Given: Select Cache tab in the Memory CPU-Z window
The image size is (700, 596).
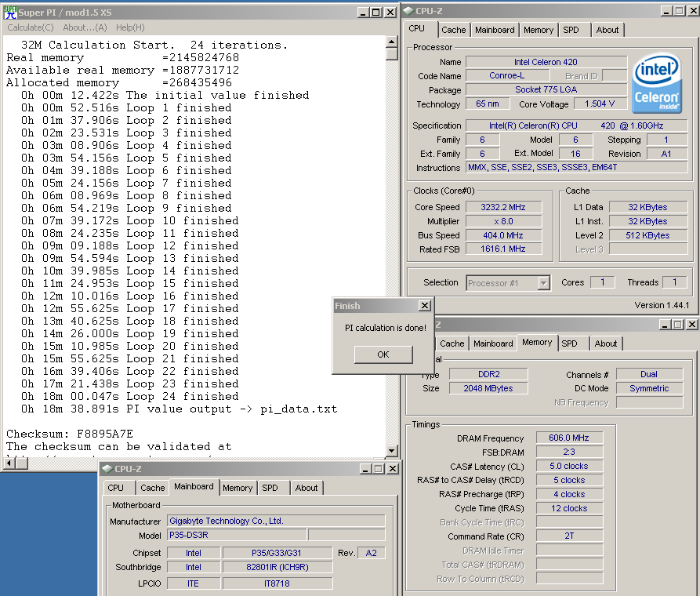Looking at the screenshot, I should [452, 343].
